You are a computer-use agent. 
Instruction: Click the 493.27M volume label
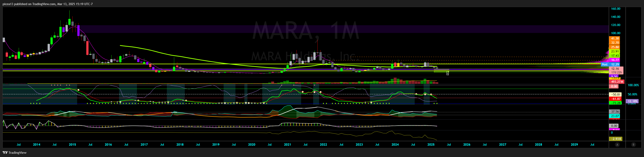(616, 82)
